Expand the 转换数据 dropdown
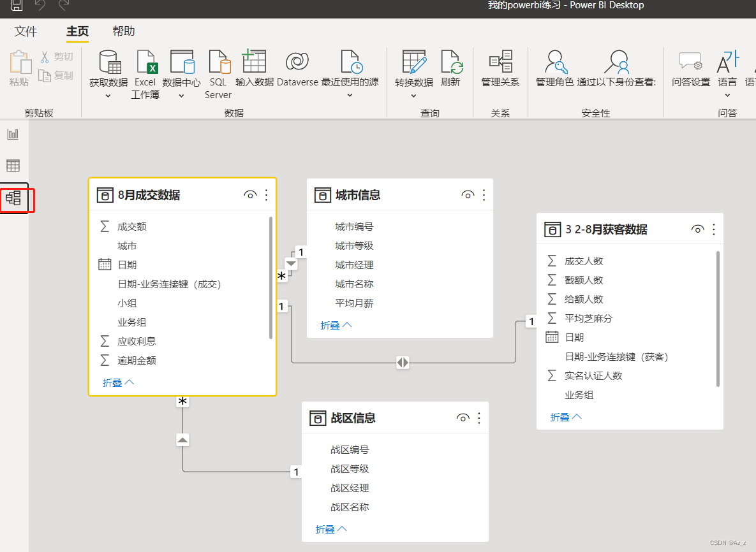 [x=414, y=94]
